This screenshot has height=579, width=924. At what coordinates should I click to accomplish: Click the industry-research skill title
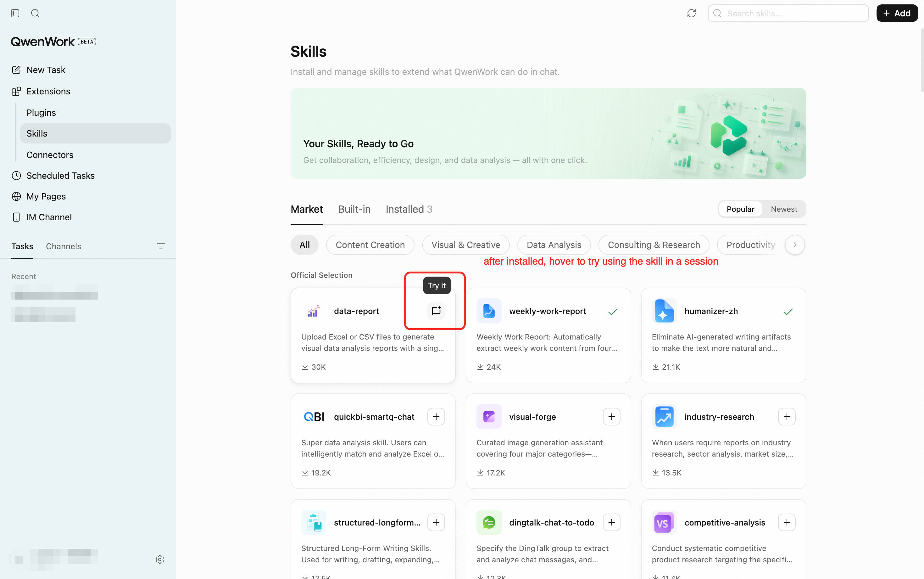(719, 417)
